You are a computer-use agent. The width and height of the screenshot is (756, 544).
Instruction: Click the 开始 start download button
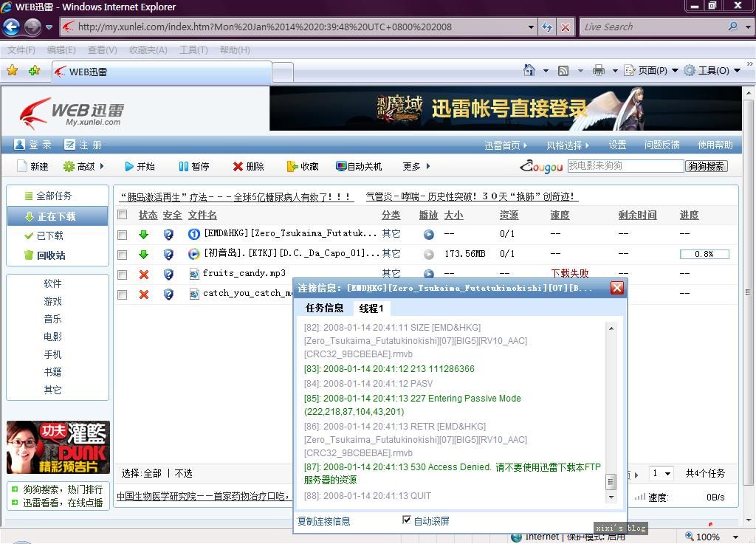(x=140, y=166)
